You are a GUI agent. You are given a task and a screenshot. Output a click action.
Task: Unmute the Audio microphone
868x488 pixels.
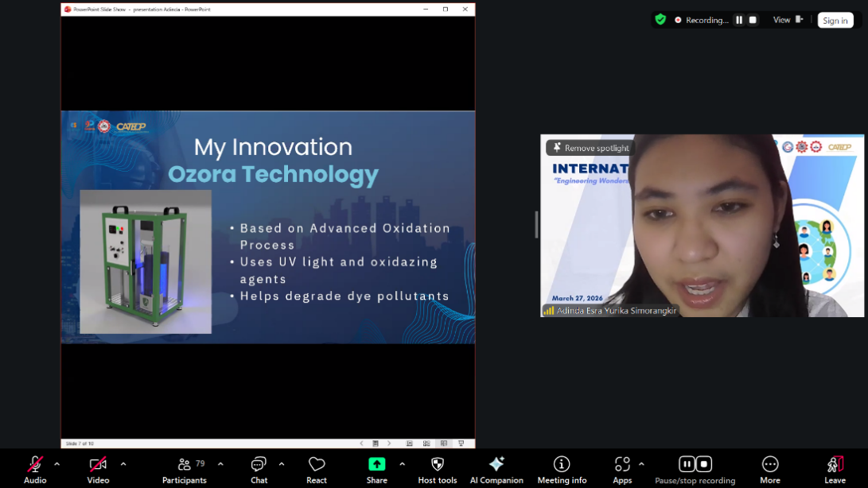point(35,470)
